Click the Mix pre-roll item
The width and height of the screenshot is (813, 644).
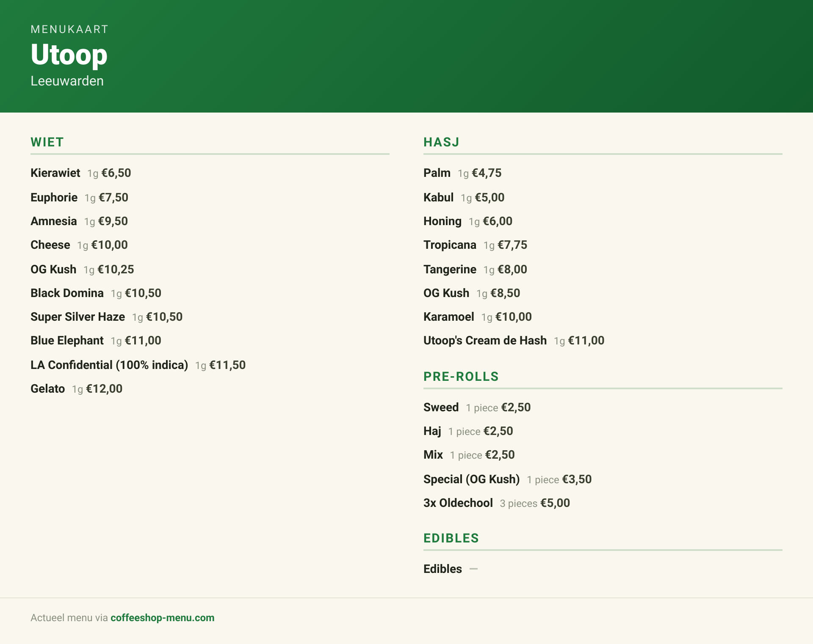pyautogui.click(x=433, y=455)
